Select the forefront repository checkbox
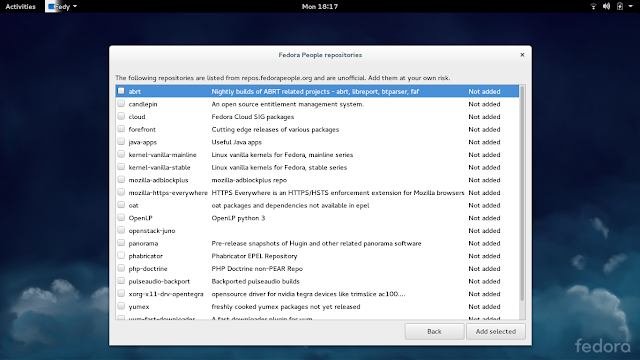The width and height of the screenshot is (640, 360). [x=121, y=129]
